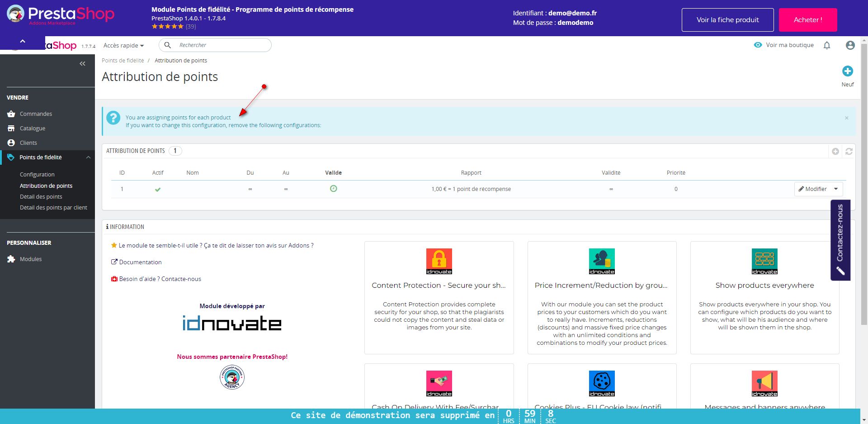Viewport: 868px width, 424px height.
Task: Click the Modifier button in row 1
Action: click(812, 189)
